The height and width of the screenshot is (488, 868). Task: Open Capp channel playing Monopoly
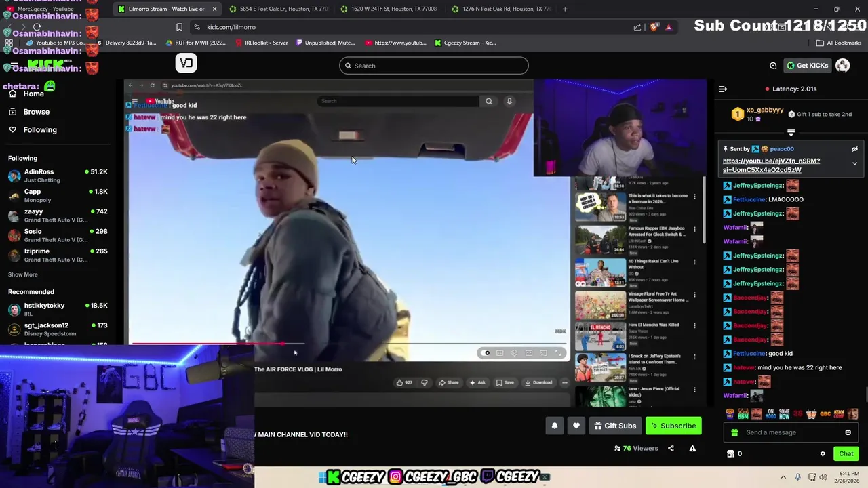pyautogui.click(x=58, y=195)
